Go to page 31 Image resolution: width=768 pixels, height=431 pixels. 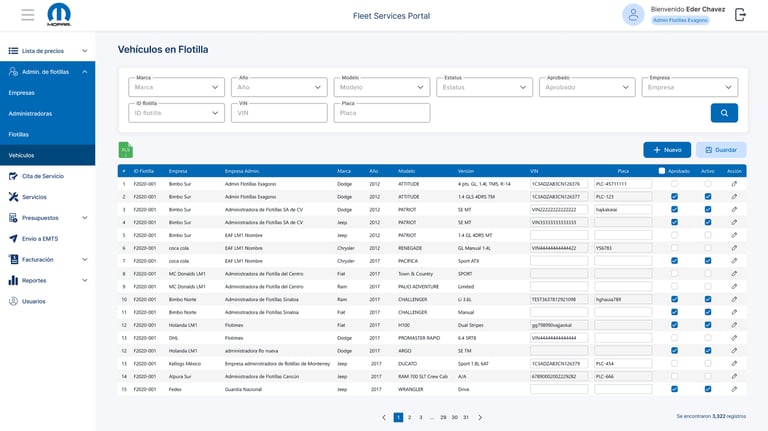pos(466,417)
